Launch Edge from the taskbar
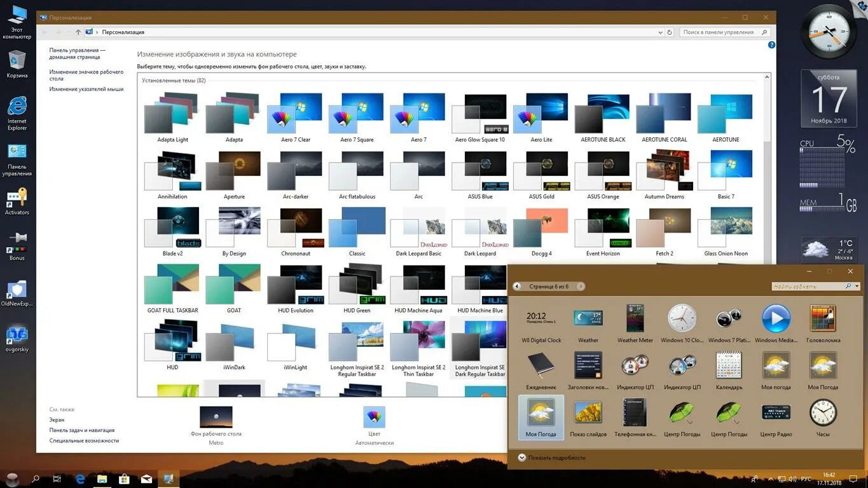Image resolution: width=868 pixels, height=488 pixels. click(80, 478)
